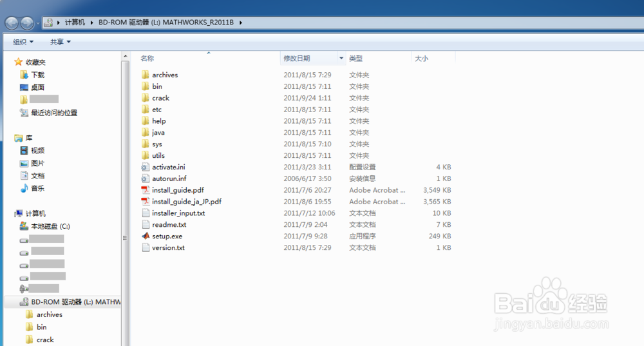Open the 视频 library

pos(38,151)
